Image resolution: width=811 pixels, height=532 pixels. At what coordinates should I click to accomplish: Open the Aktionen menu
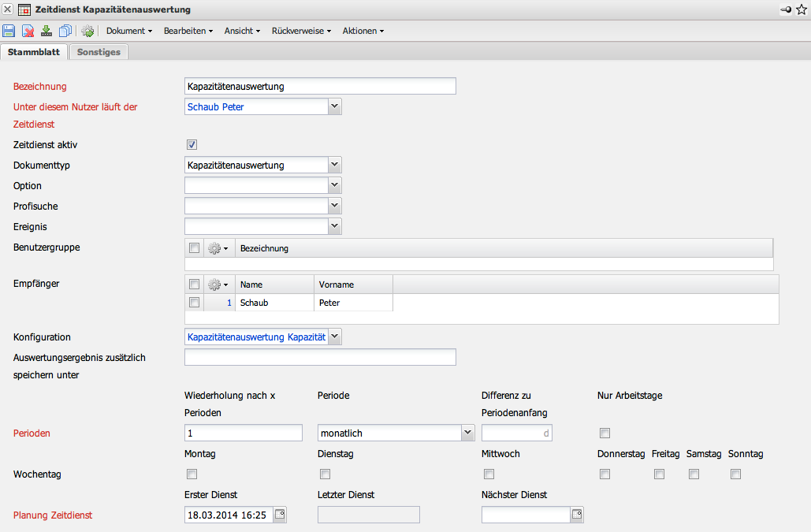pos(363,31)
